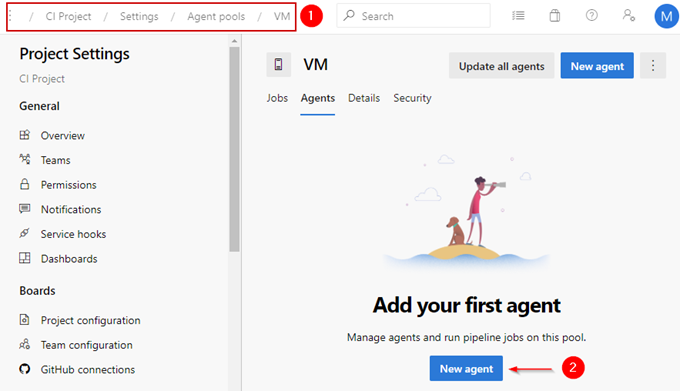Open the more options vertical ellipsis

click(x=653, y=65)
